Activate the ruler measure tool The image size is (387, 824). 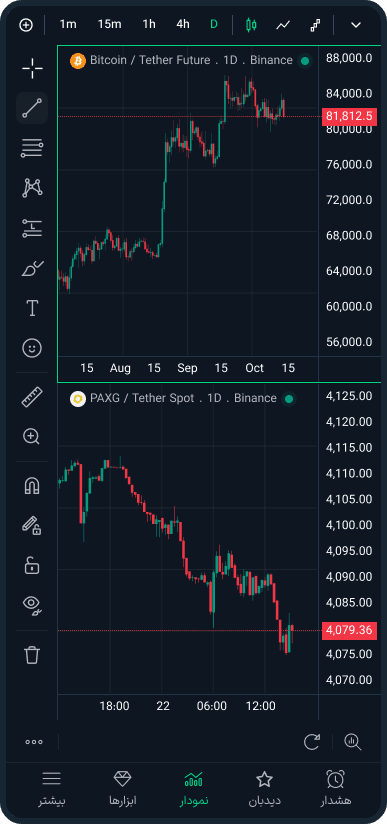(32, 397)
